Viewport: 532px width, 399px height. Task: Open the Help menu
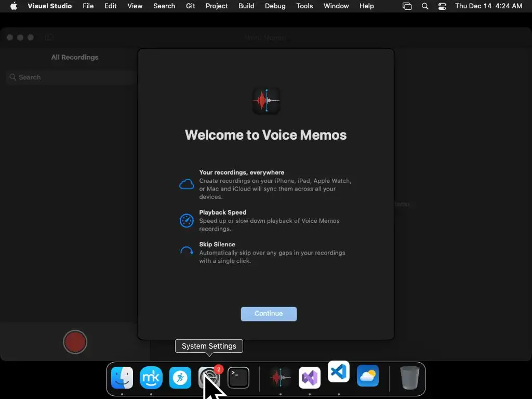366,6
